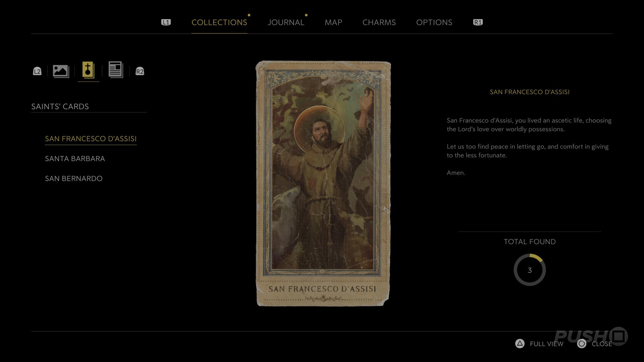The width and height of the screenshot is (644, 362).
Task: Click the circle Close button icon
Action: (582, 344)
